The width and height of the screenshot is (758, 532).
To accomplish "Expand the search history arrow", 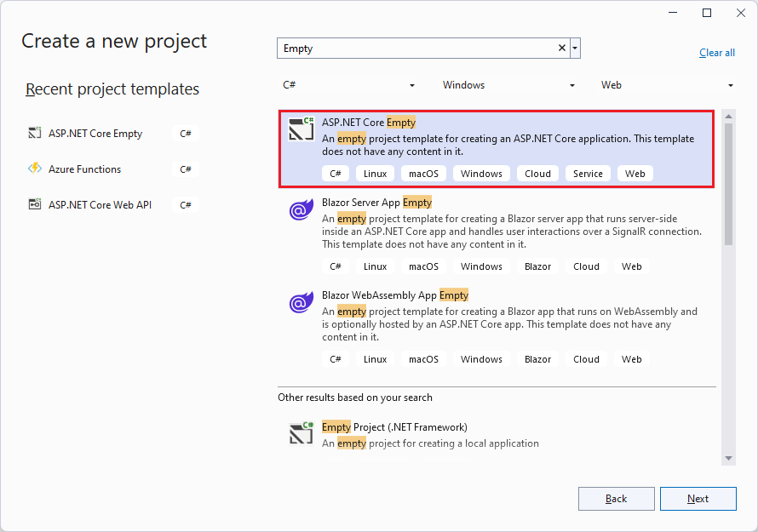I will pyautogui.click(x=575, y=48).
